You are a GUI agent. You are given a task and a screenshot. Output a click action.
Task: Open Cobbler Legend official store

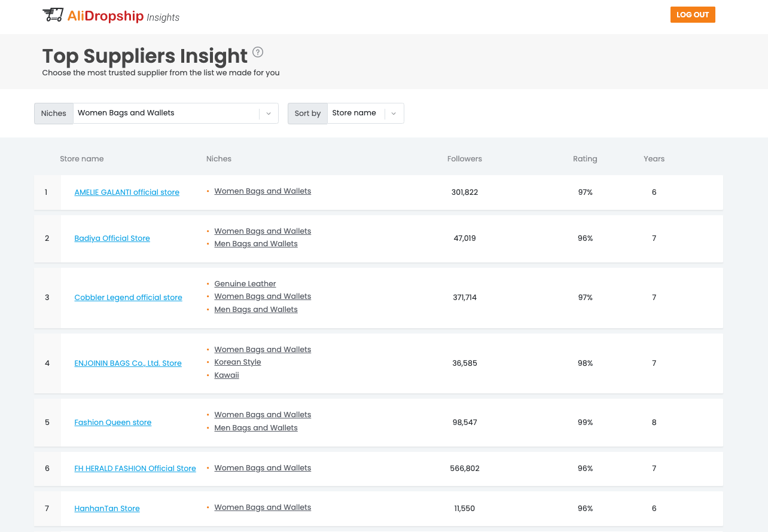(128, 297)
